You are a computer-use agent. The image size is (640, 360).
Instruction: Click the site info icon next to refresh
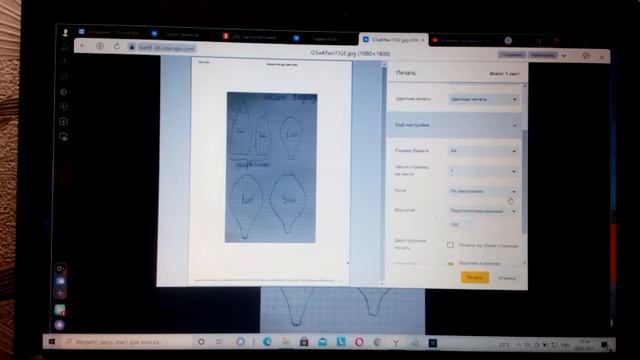[x=100, y=46]
